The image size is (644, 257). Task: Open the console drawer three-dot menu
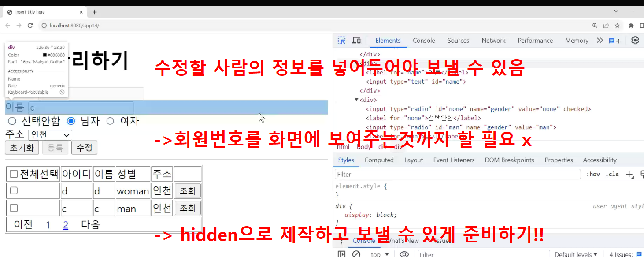coord(341,241)
